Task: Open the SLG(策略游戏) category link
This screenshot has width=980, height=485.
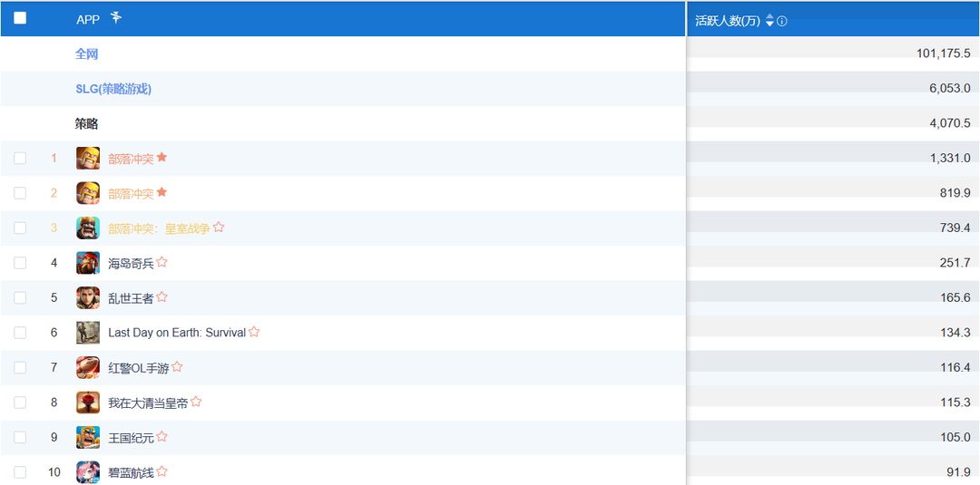Action: tap(113, 89)
